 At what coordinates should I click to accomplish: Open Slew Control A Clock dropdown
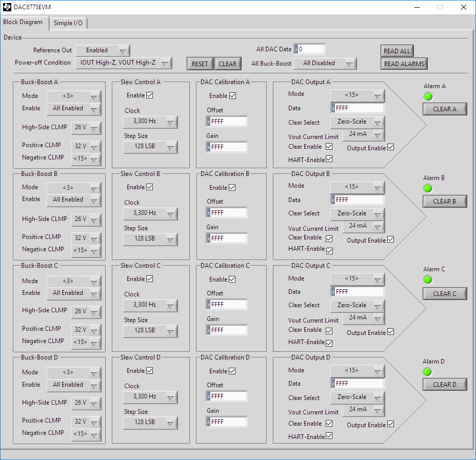150,122
